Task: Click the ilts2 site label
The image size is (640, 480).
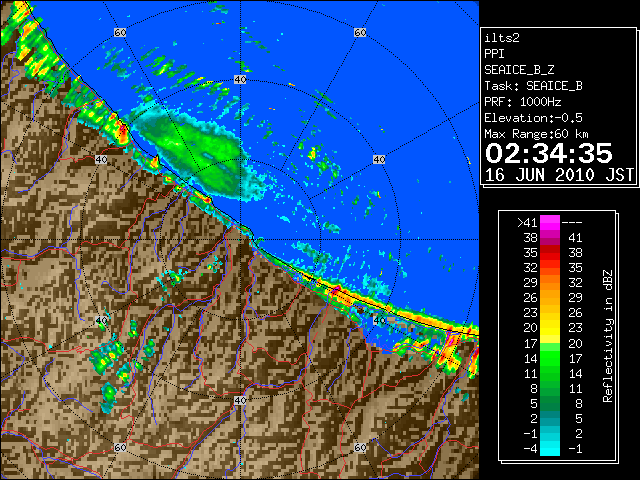Action: (502, 38)
